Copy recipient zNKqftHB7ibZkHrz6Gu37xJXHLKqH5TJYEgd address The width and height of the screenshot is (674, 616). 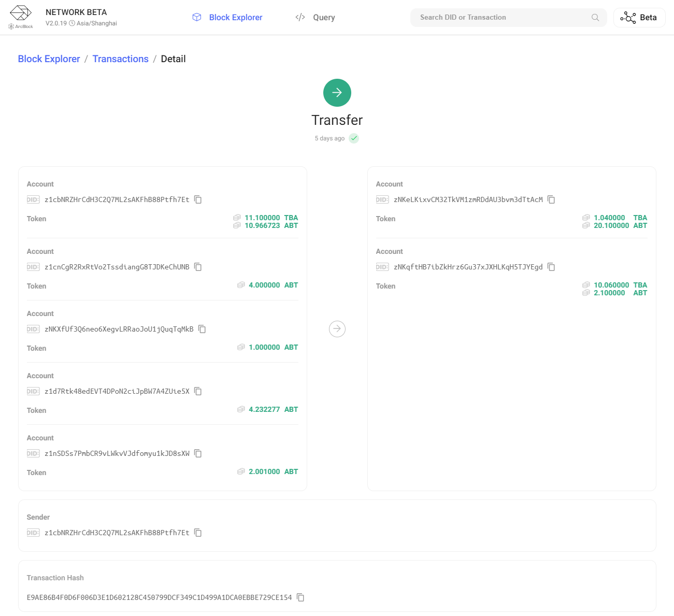[551, 267]
